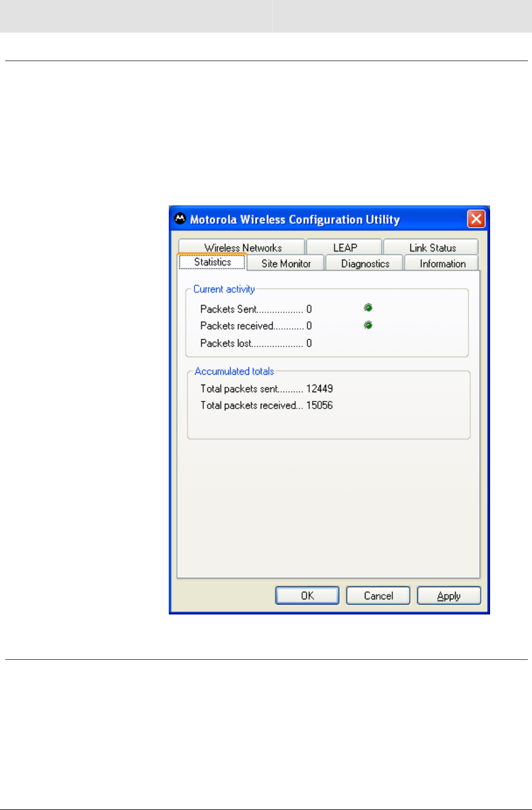Screen dimensions: 532x810
Task: Switch to the Wireless Networks tab
Action: 242,247
